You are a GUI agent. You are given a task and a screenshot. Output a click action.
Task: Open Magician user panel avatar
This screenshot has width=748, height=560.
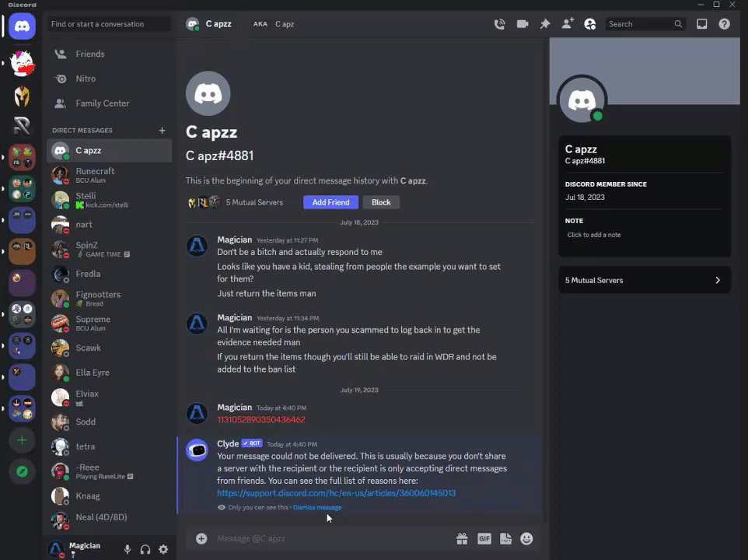coord(56,550)
